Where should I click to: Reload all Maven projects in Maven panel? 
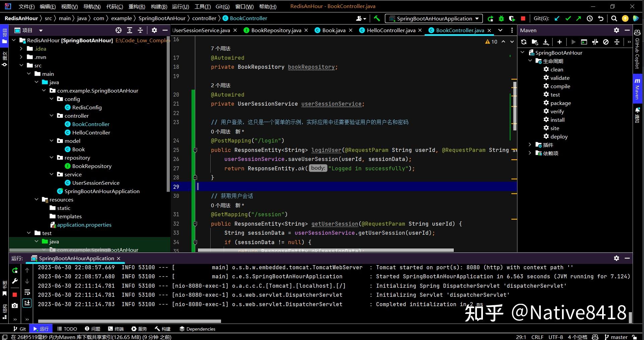click(524, 42)
